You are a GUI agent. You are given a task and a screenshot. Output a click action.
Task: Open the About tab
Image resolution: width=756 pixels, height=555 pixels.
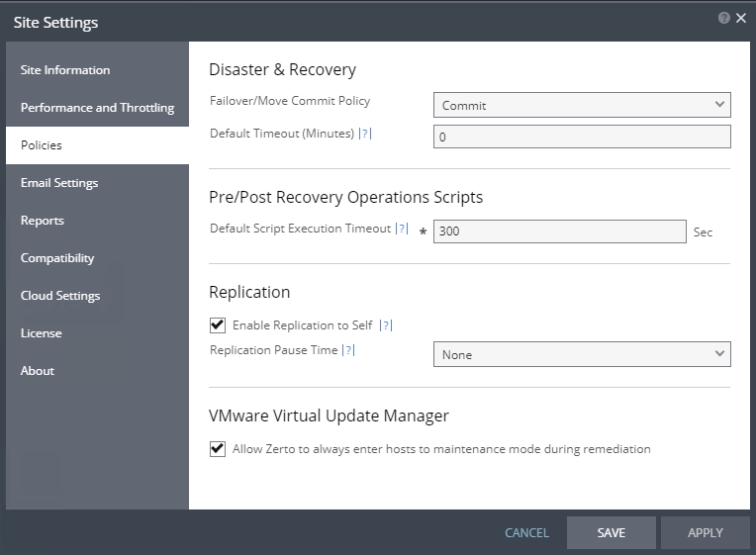[x=97, y=371]
